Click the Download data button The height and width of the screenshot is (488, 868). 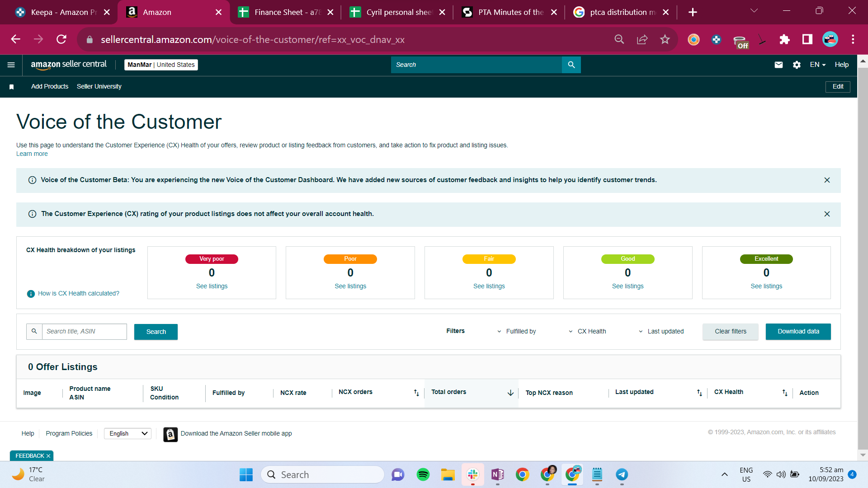click(798, 332)
